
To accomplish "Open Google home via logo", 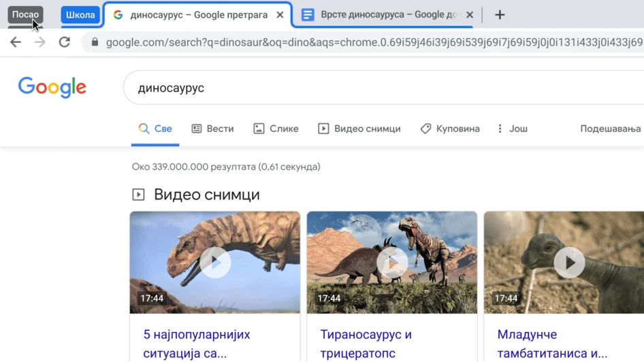I will coord(52,87).
